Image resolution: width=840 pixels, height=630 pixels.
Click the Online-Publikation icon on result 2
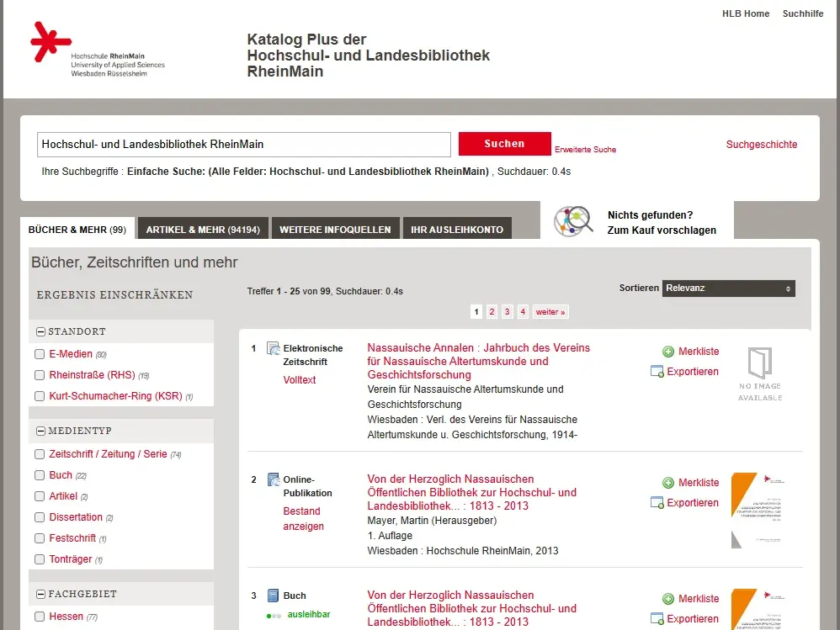click(274, 479)
